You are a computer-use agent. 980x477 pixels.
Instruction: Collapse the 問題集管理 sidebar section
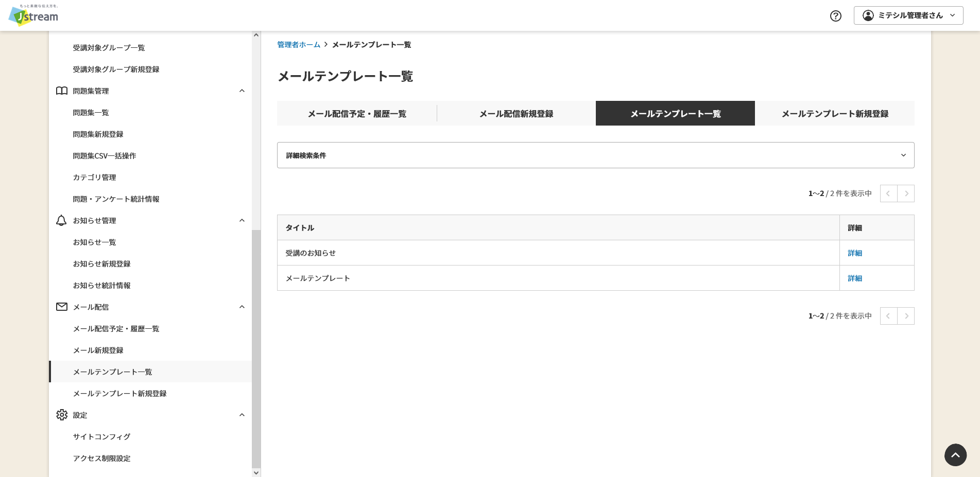tap(242, 91)
